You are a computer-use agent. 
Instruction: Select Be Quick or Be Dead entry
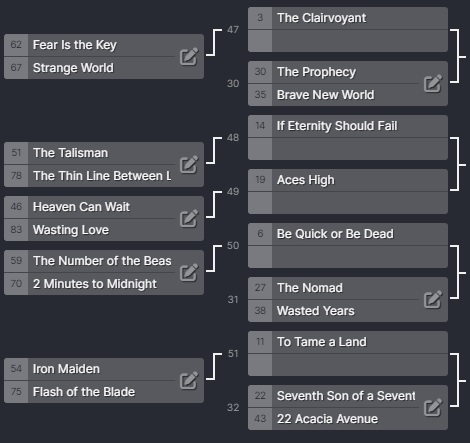[x=348, y=234]
